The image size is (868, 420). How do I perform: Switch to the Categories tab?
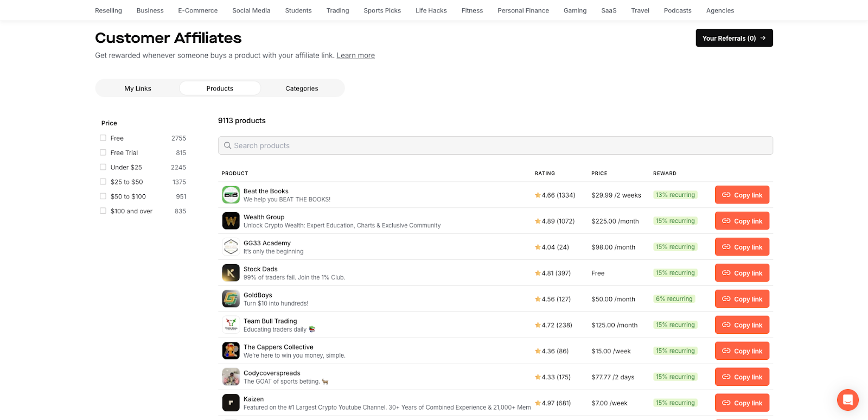pyautogui.click(x=302, y=88)
